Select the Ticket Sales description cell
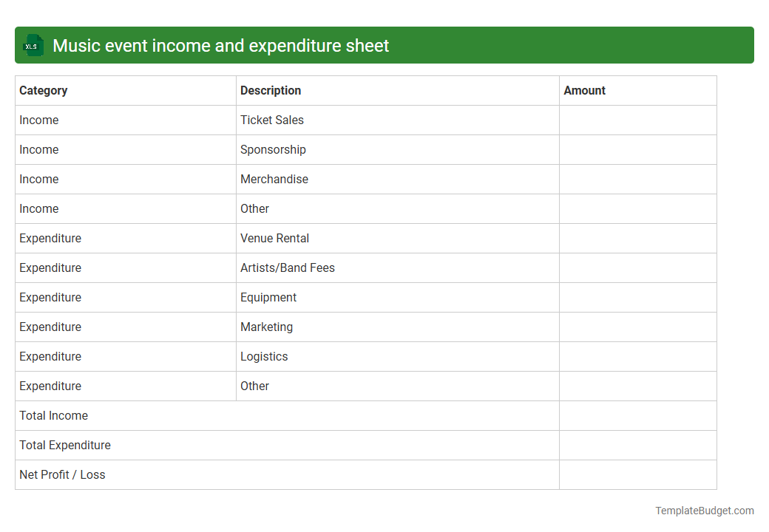This screenshot has height=532, width=769. coord(272,120)
